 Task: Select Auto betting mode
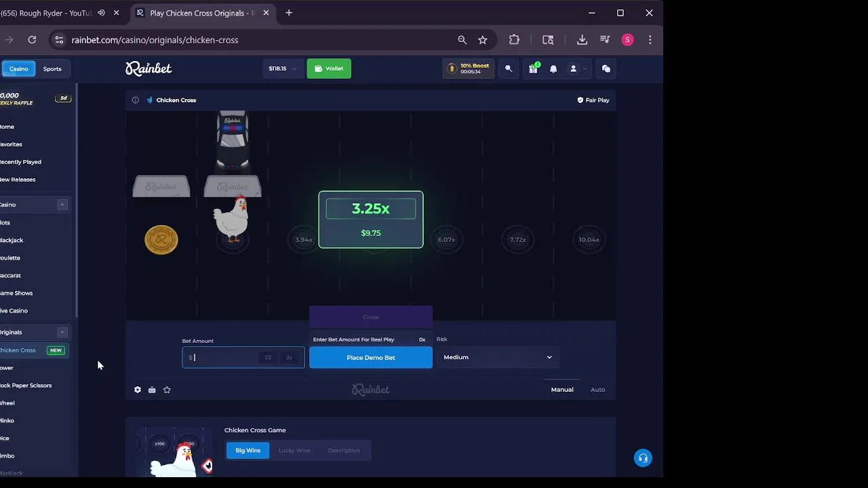(597, 390)
